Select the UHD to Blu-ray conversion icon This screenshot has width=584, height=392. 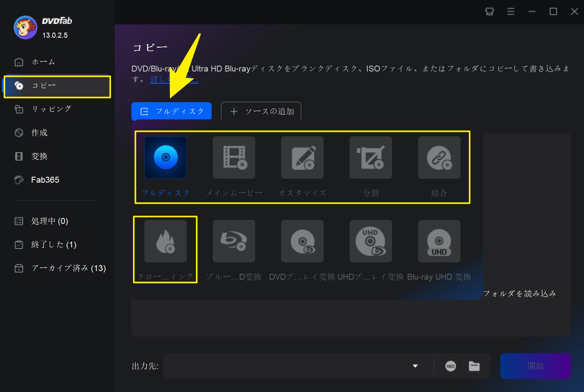click(x=371, y=241)
